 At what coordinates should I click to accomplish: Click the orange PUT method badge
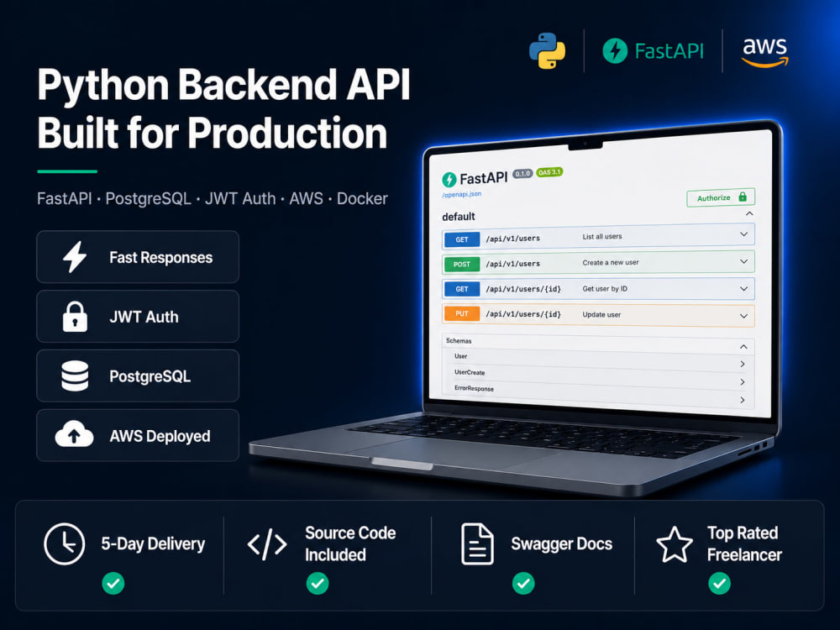click(x=462, y=313)
